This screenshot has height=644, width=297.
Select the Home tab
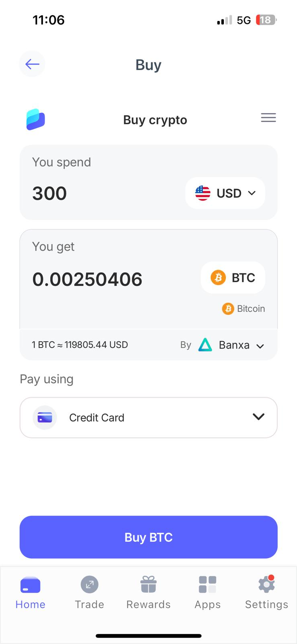30,592
